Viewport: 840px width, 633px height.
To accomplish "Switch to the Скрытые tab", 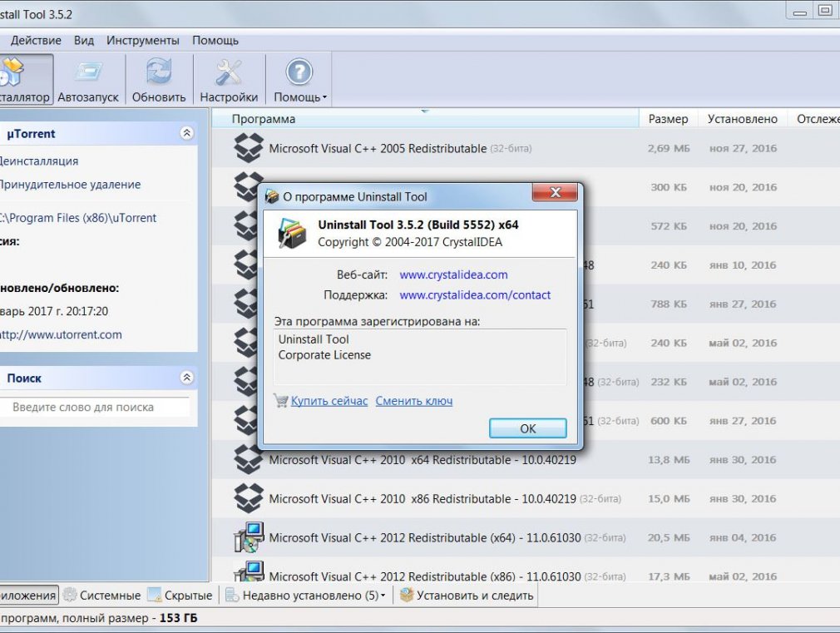I will tap(180, 596).
